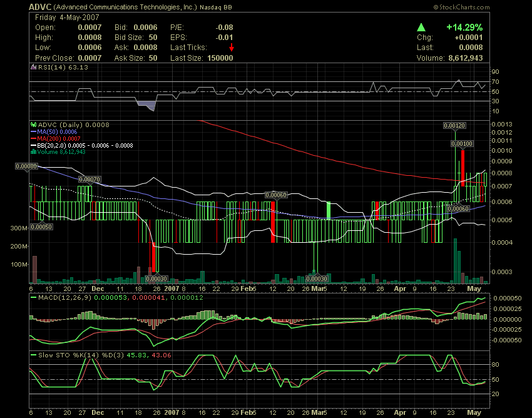Click the 200M volume axis label

[x=19, y=247]
